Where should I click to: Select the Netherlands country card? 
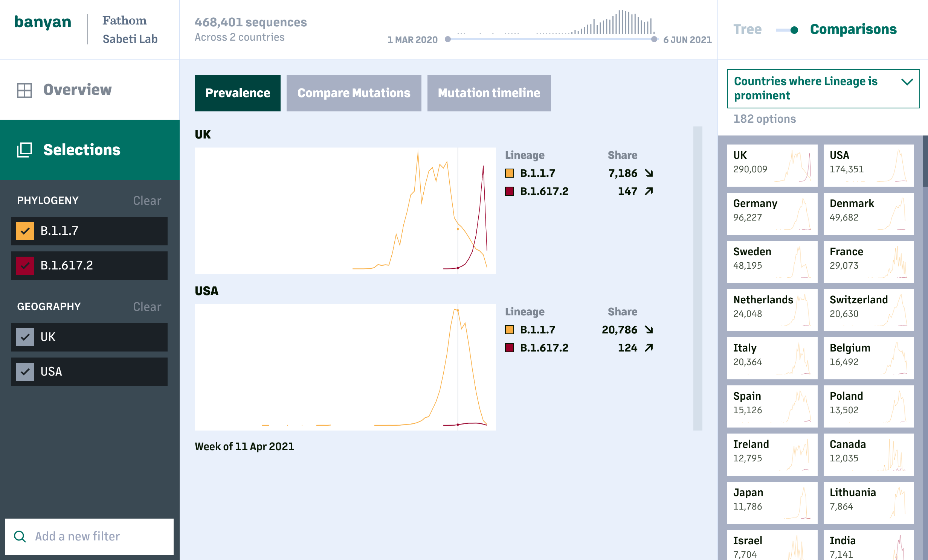click(x=772, y=310)
